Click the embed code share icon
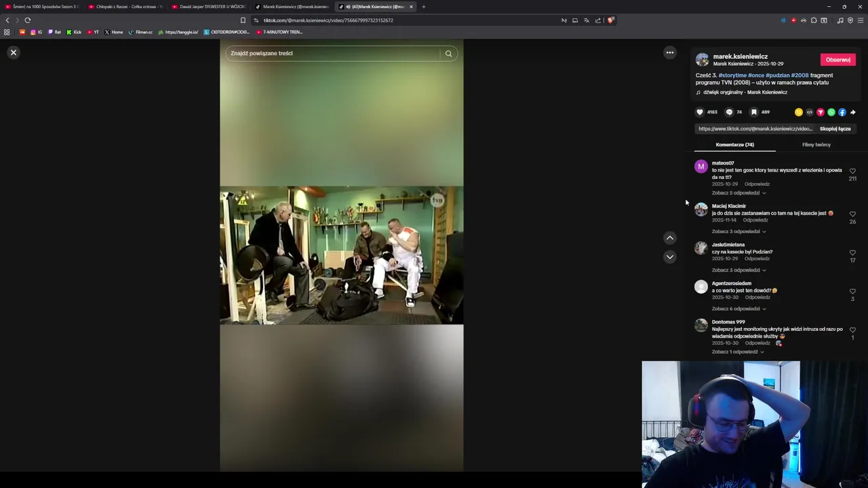The height and width of the screenshot is (488, 868). [x=810, y=113]
